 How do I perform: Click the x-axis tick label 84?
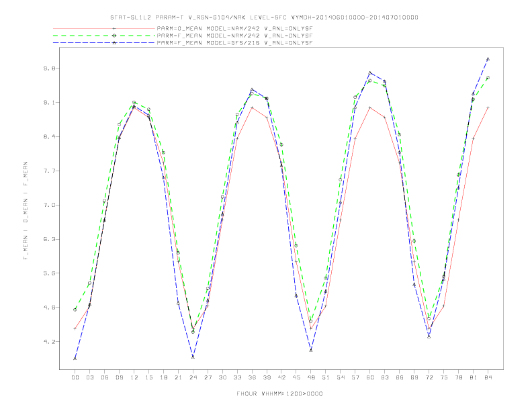pos(488,377)
